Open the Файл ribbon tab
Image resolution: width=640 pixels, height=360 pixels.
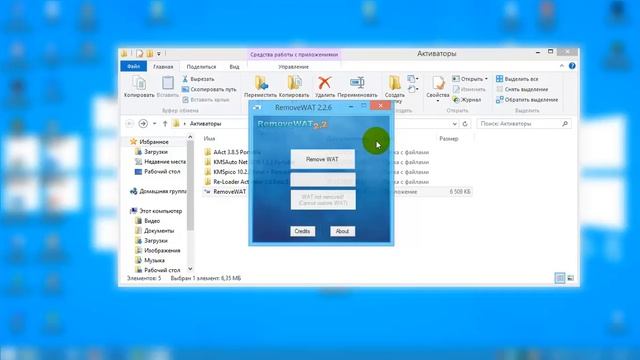point(133,66)
